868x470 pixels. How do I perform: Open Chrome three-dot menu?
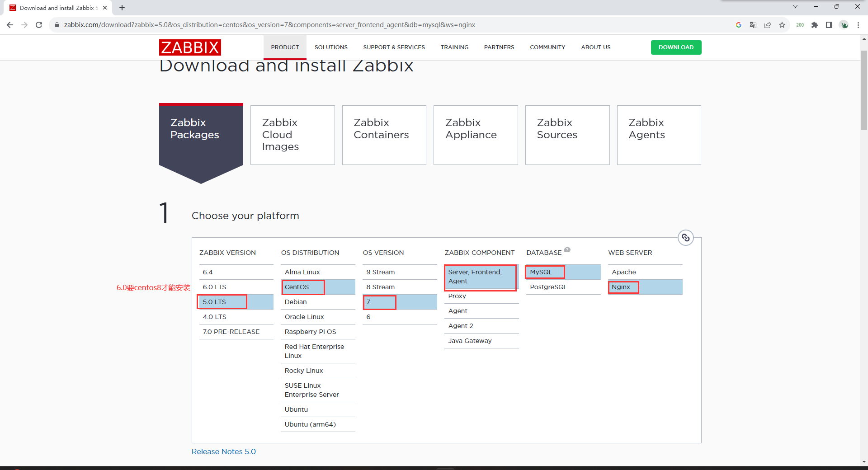click(858, 25)
